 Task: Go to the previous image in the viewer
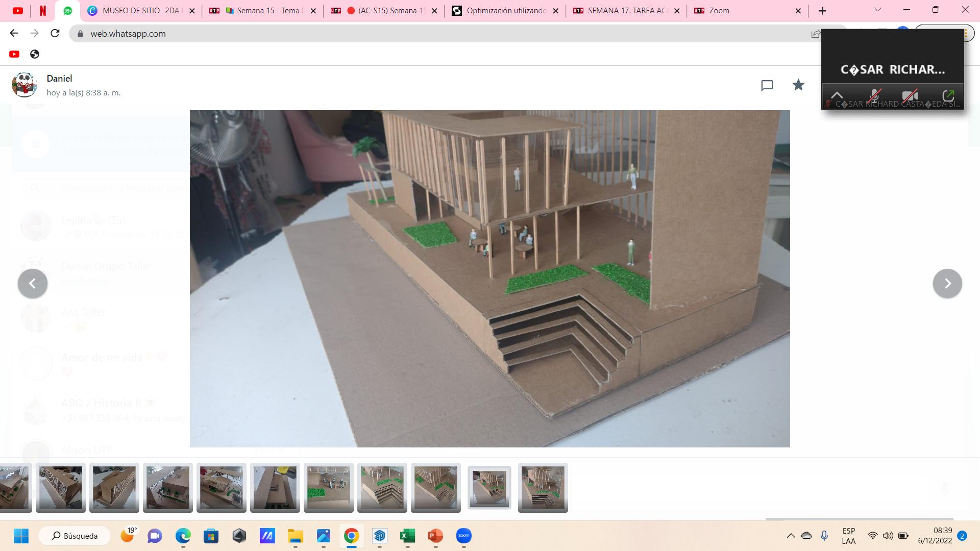(x=33, y=283)
